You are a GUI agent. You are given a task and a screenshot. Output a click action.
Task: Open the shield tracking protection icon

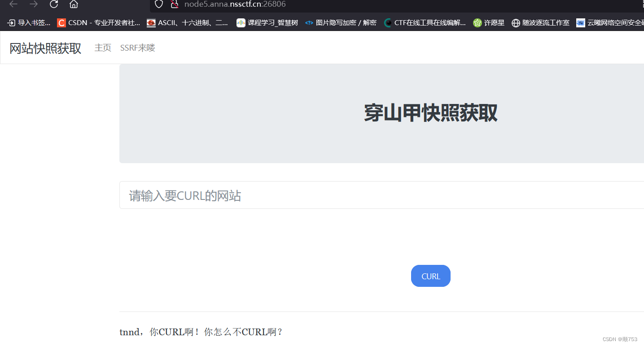tap(159, 4)
